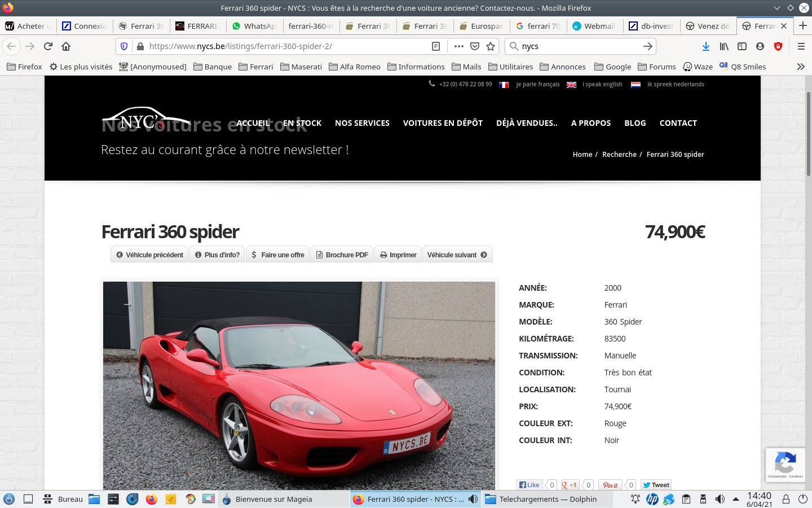Viewport: 812px width, 508px height.
Task: Open 'Les plus visités' bookmark menu
Action: (x=81, y=67)
